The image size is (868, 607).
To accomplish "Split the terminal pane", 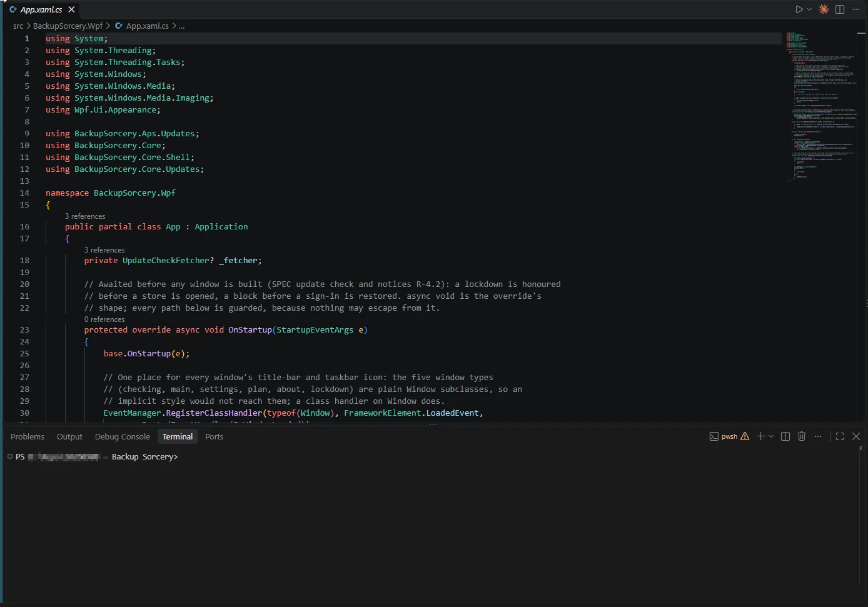I will point(785,436).
